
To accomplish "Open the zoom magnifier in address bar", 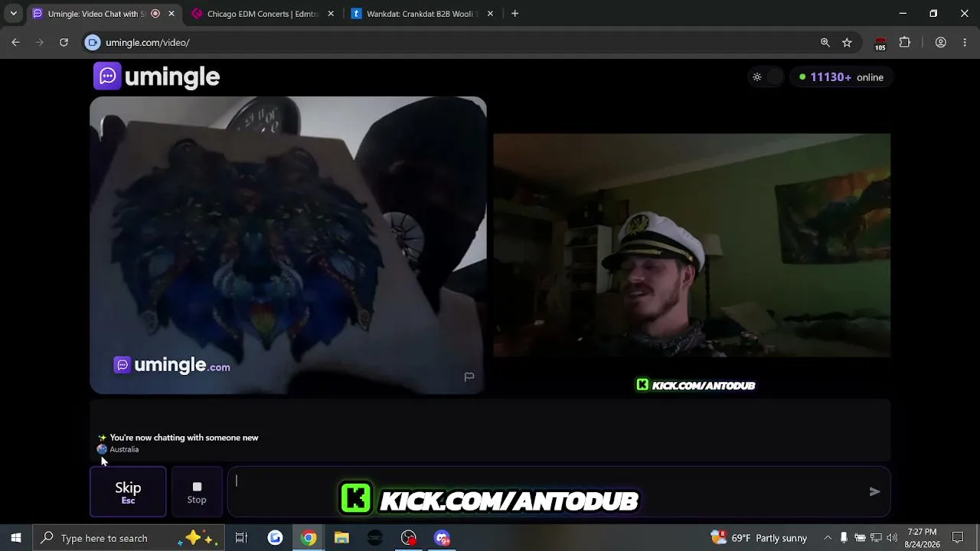I will coord(825,43).
